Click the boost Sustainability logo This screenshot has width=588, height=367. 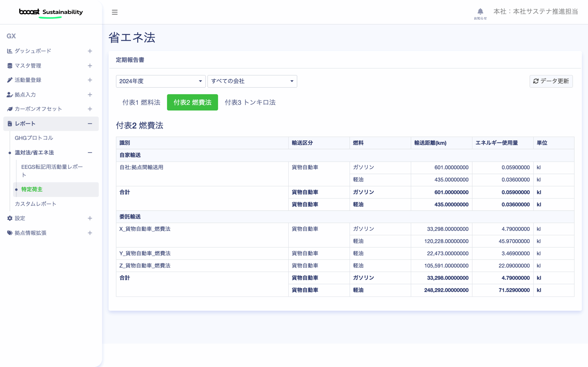51,12
